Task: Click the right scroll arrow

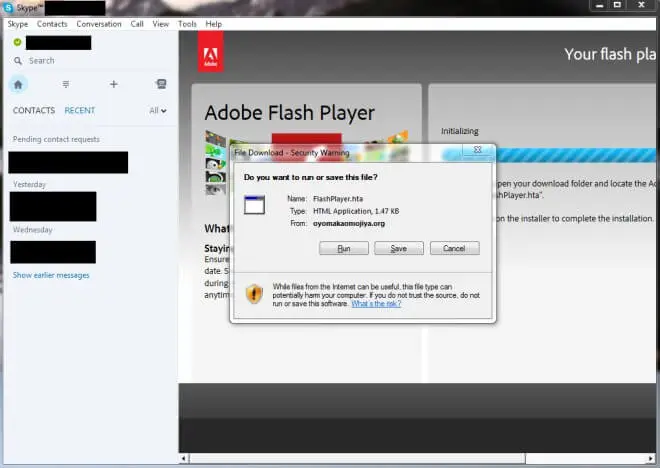Action: pyautogui.click(x=652, y=458)
